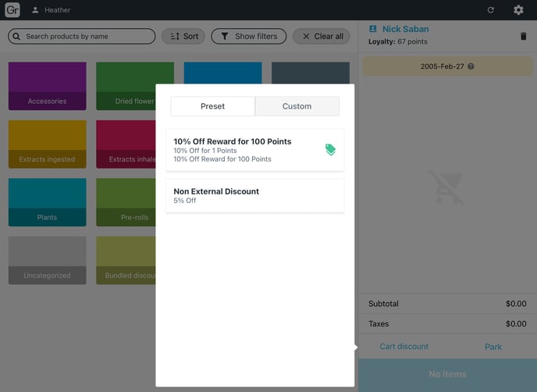This screenshot has width=537, height=392.
Task: Select the purple Accessories category tile
Action: (47, 86)
